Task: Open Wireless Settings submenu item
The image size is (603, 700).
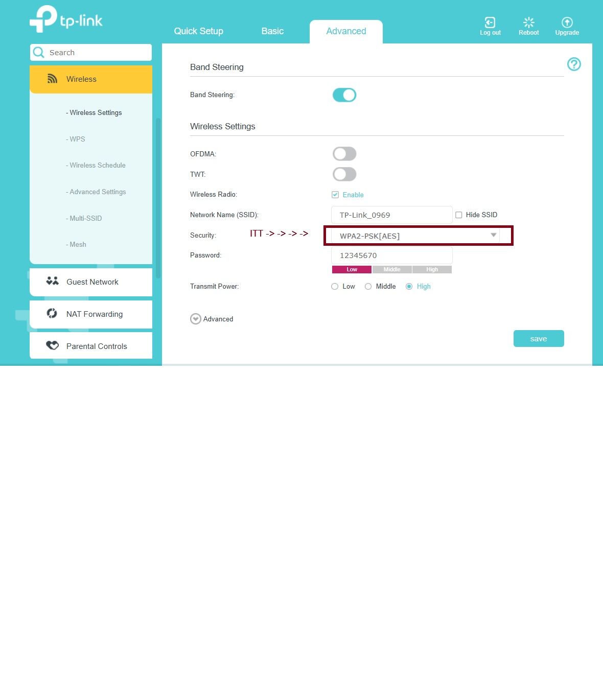Action: click(94, 112)
